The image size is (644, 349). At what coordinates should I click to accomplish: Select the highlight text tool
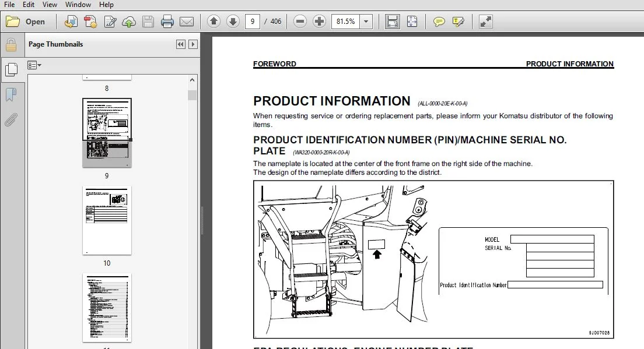[458, 22]
